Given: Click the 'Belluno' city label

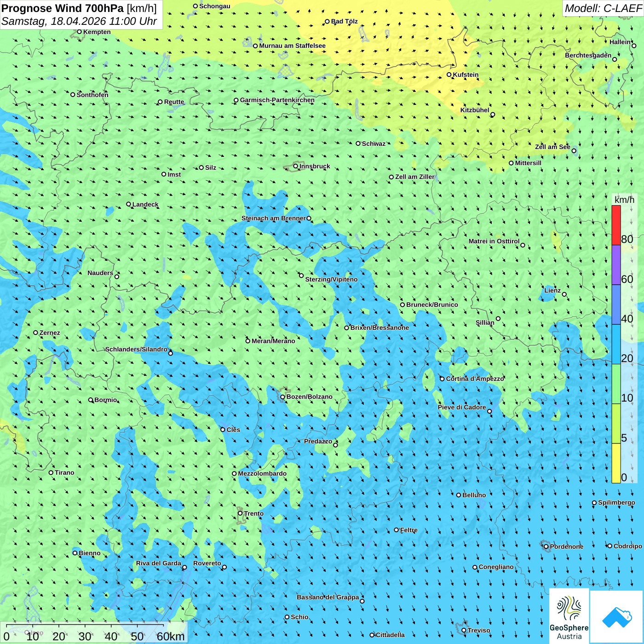Looking at the screenshot, I should tap(474, 495).
